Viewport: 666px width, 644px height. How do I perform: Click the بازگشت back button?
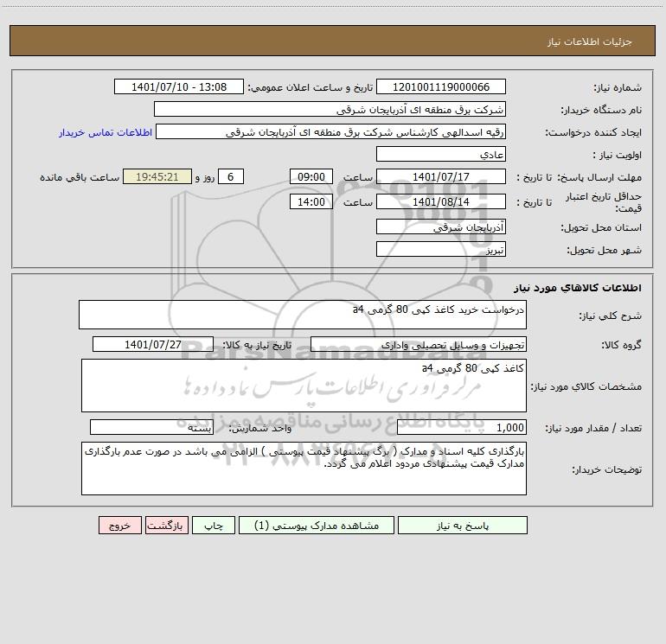coord(166,525)
